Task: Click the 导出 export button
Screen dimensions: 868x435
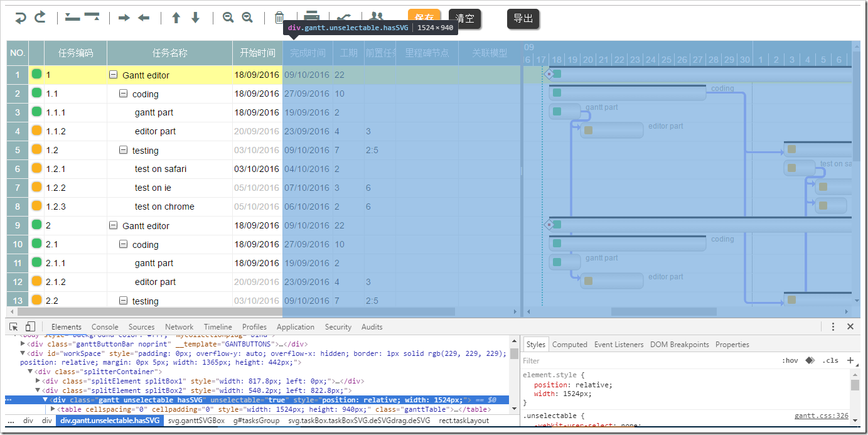Action: click(x=523, y=18)
